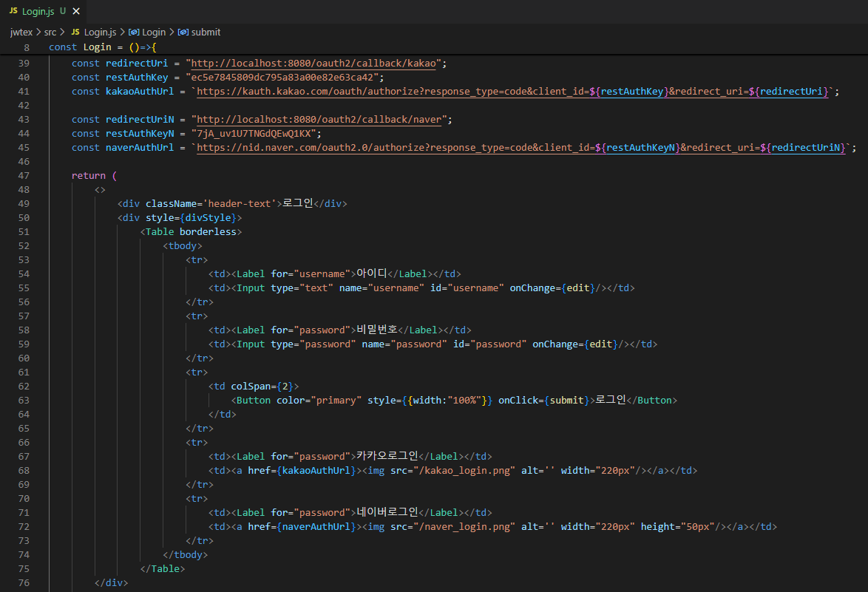This screenshot has width=868, height=592.
Task: Open submit symbol breadcrumb
Action: pos(206,32)
